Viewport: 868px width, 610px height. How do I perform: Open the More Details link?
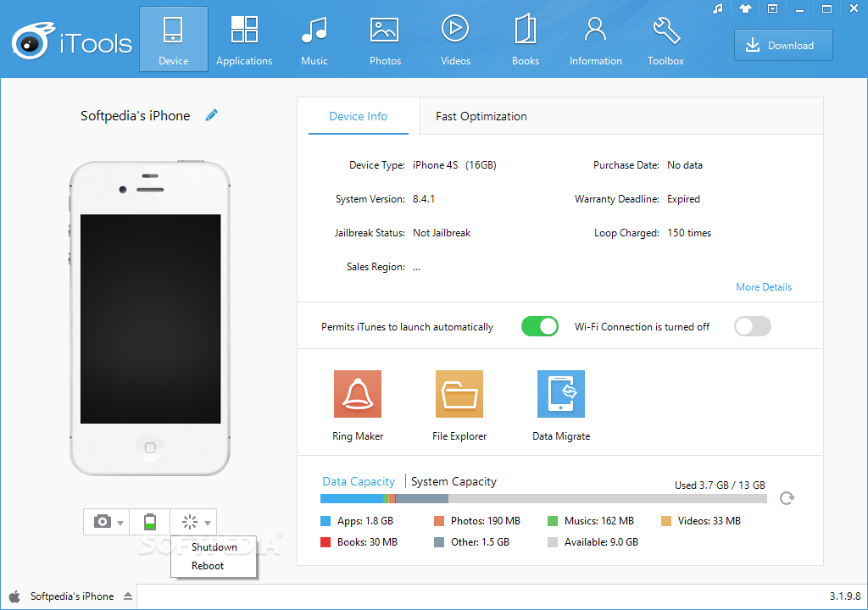pos(764,286)
